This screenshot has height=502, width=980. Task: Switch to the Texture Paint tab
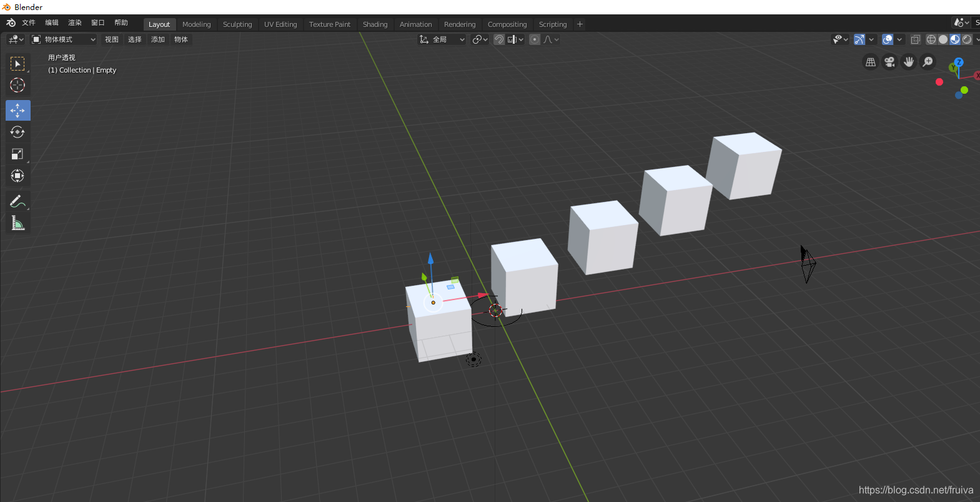click(330, 24)
